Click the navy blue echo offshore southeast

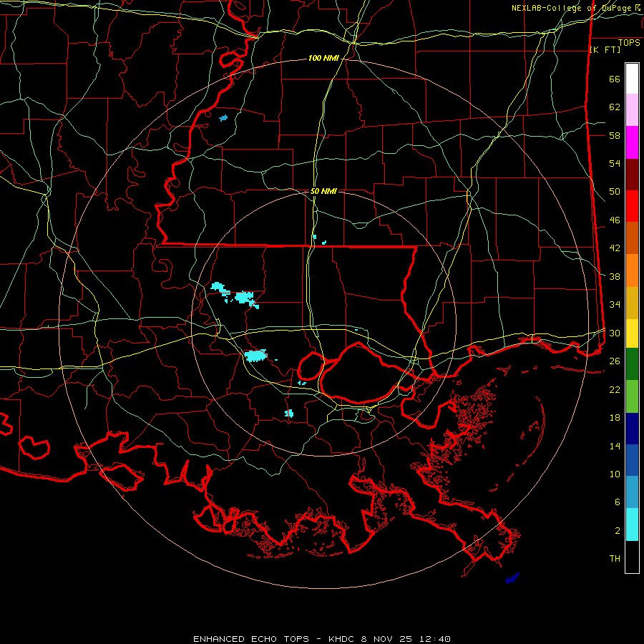click(x=512, y=578)
